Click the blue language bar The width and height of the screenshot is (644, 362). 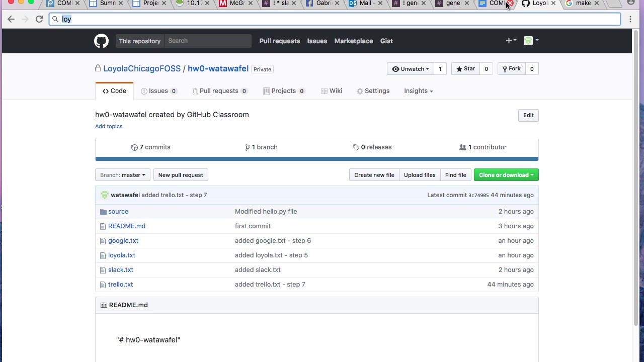coord(317,159)
